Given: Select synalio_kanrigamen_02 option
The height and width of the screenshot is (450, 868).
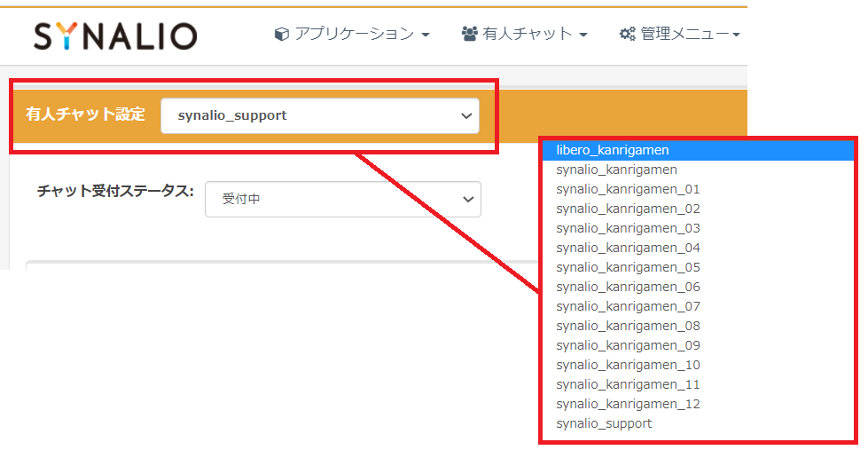Looking at the screenshot, I should click(x=698, y=209).
